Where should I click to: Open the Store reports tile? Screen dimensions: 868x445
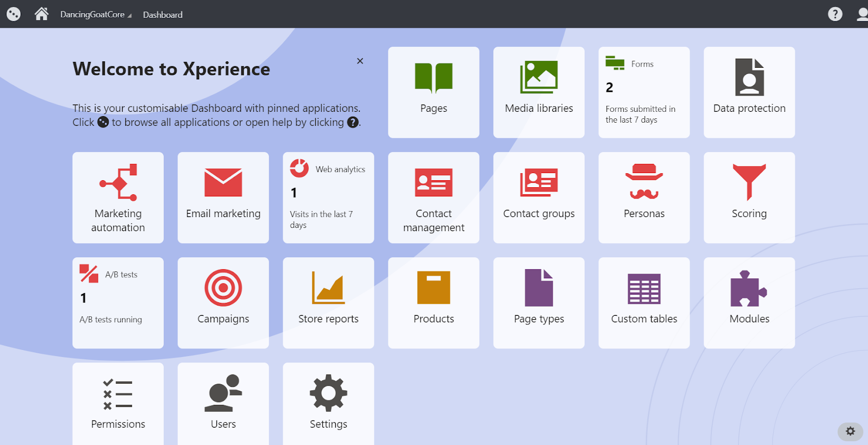coord(328,303)
